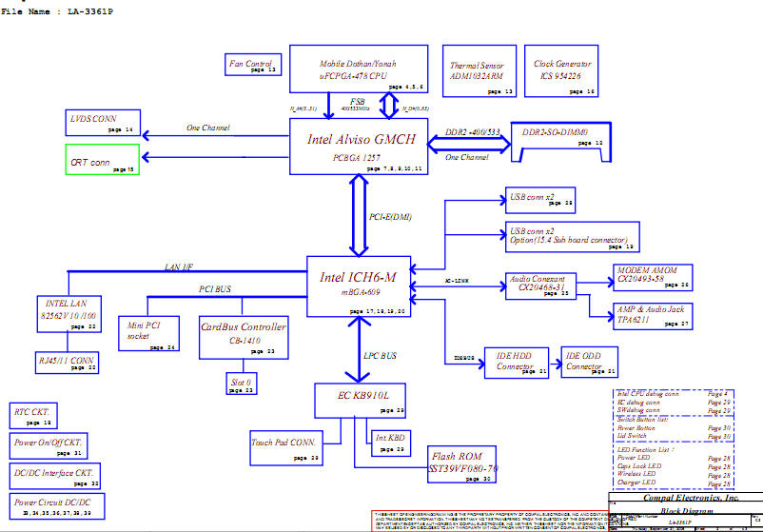Viewport: 763px width, 532px height.
Task: Click the Audio Conexant CX20468-31 block
Action: [540, 286]
